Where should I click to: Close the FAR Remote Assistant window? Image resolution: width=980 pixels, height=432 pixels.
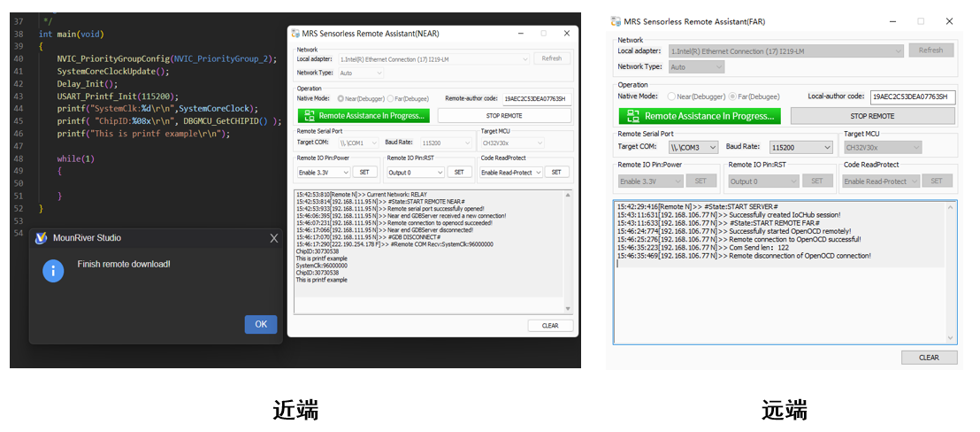tap(949, 21)
